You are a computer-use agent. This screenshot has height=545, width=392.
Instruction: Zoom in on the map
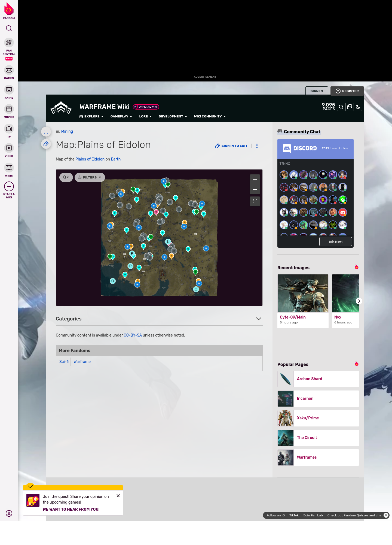coord(255,179)
